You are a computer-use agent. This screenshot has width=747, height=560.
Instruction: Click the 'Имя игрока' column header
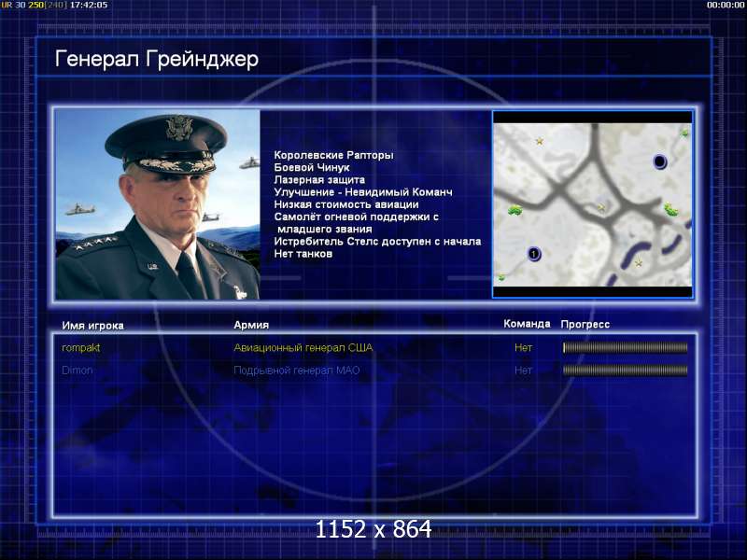92,326
